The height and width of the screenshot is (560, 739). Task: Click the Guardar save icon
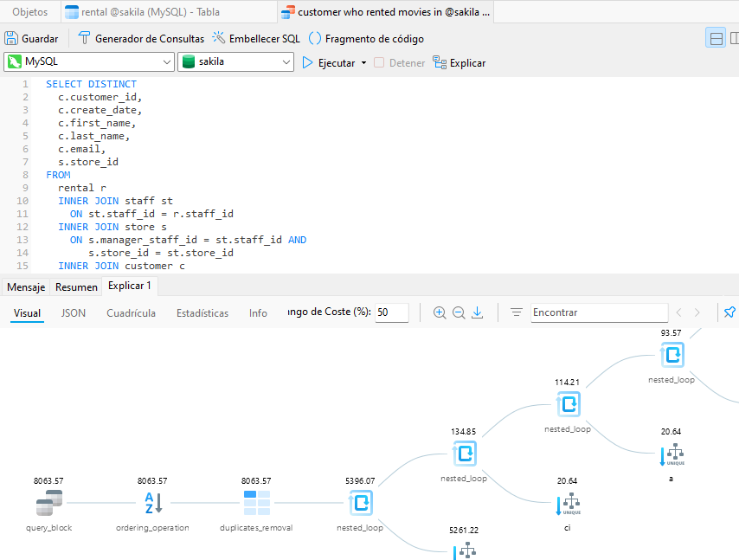pos(11,38)
